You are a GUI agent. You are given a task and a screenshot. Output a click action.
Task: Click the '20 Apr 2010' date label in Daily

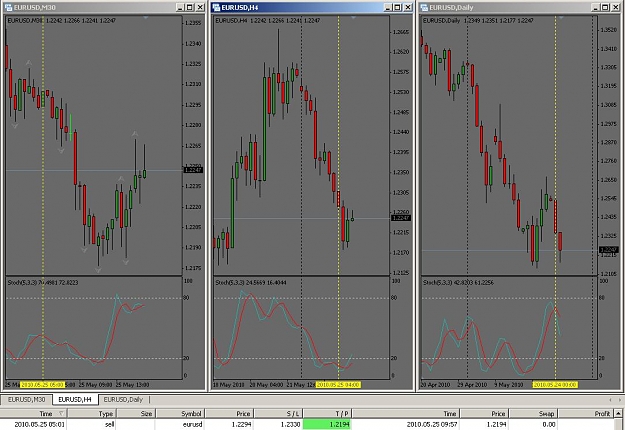[x=436, y=385]
